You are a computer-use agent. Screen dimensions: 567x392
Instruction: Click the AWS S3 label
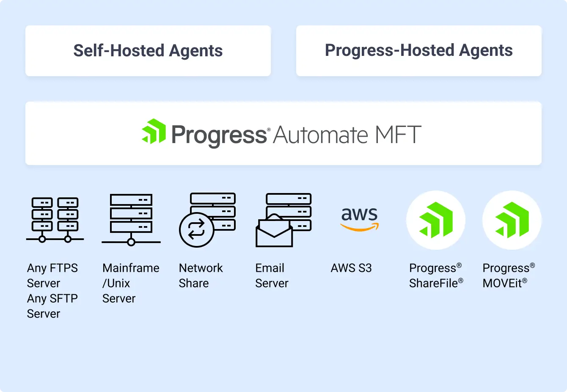pyautogui.click(x=351, y=268)
